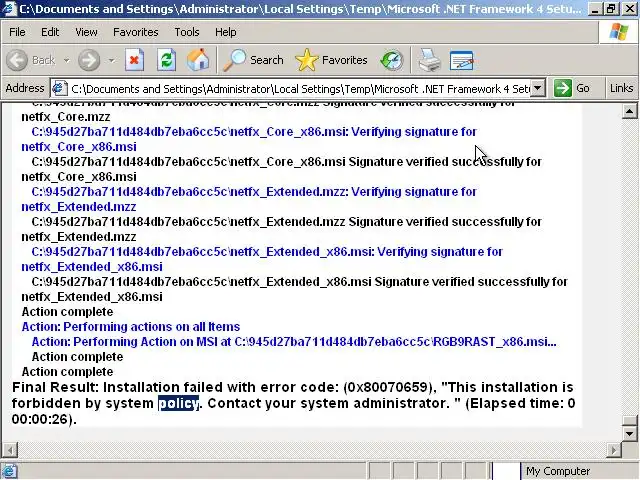Image resolution: width=640 pixels, height=480 pixels.
Task: Click the Windows flag logo
Action: [619, 32]
